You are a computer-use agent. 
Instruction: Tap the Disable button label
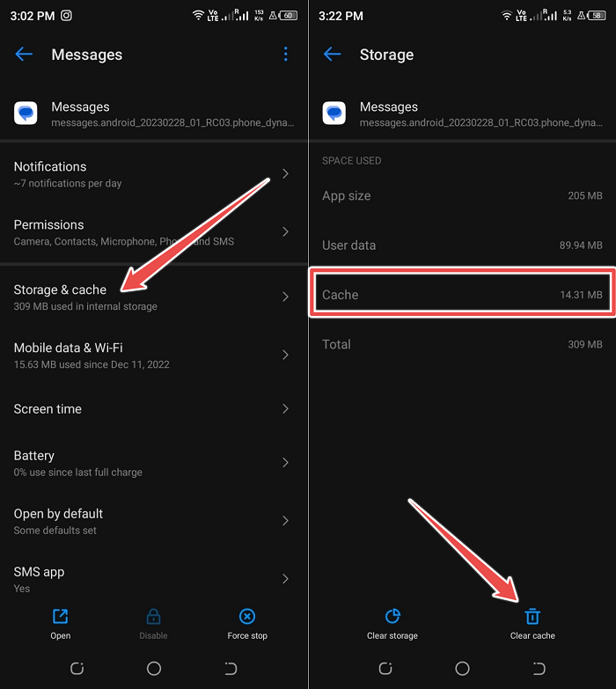[153, 635]
